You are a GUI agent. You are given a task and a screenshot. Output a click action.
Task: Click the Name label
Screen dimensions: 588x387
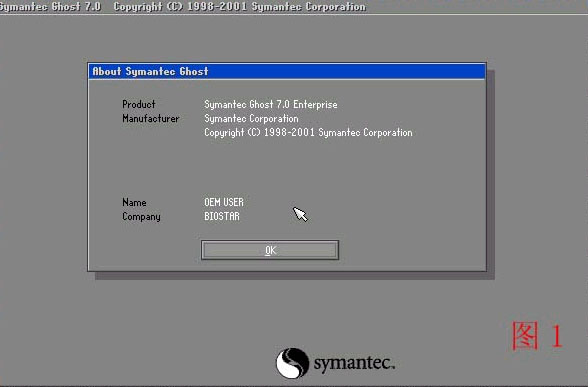click(x=134, y=202)
